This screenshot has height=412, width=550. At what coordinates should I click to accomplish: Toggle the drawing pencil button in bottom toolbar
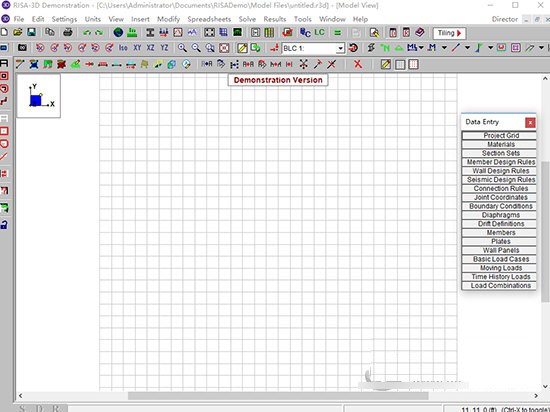[385, 64]
